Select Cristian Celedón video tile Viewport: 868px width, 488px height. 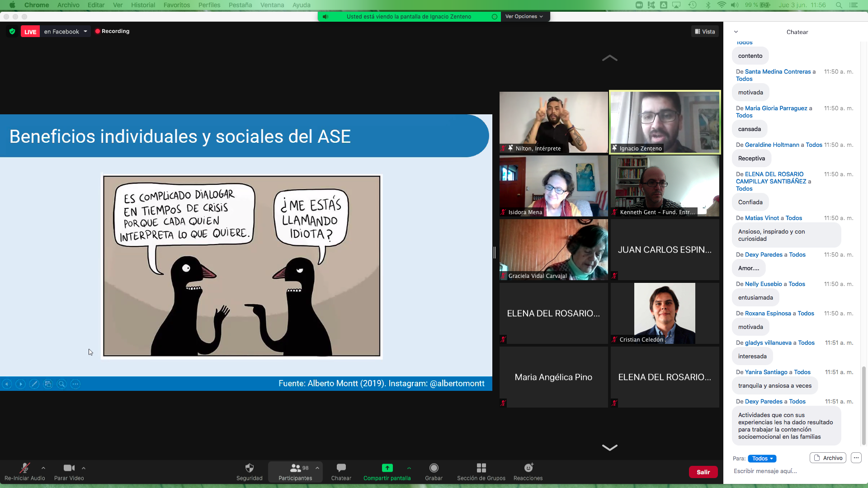tap(665, 313)
